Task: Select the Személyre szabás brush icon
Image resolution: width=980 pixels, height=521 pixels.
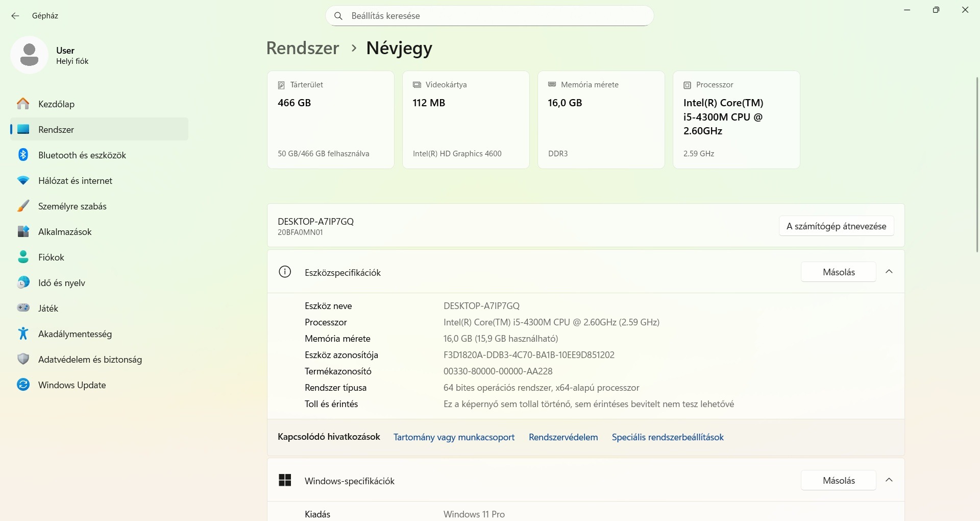Action: 23,206
